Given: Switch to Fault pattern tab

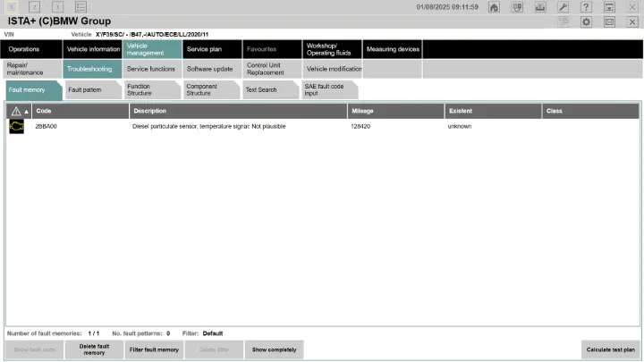Looking at the screenshot, I should (x=93, y=90).
